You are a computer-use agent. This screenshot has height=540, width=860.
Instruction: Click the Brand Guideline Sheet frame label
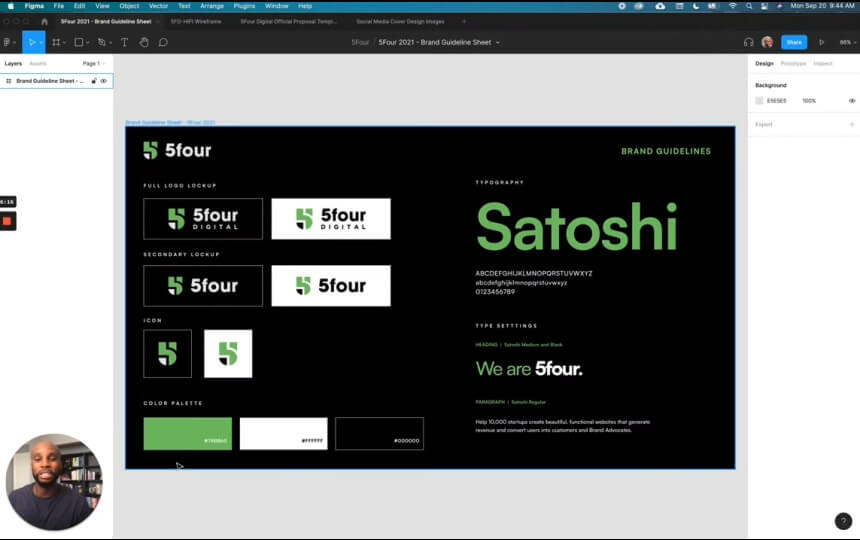(170, 122)
